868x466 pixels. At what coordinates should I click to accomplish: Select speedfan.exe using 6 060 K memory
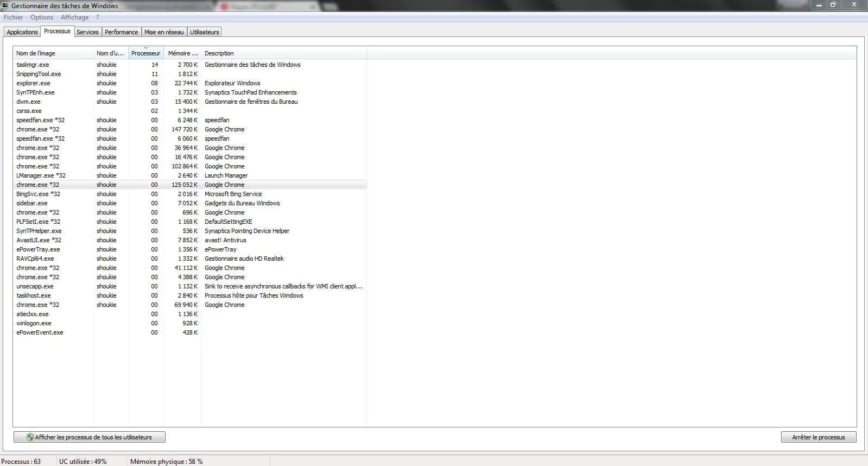[190, 138]
